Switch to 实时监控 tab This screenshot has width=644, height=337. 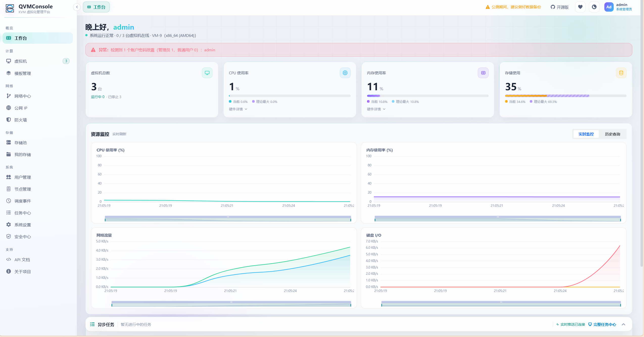586,134
